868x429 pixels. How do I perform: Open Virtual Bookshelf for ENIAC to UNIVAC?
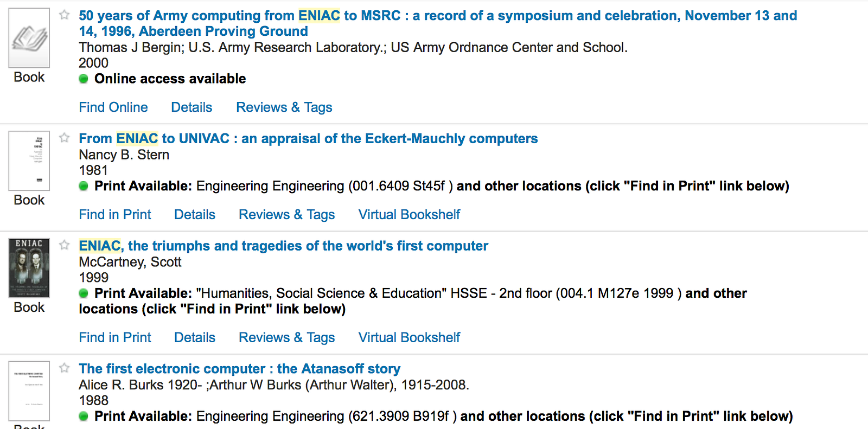tap(409, 215)
